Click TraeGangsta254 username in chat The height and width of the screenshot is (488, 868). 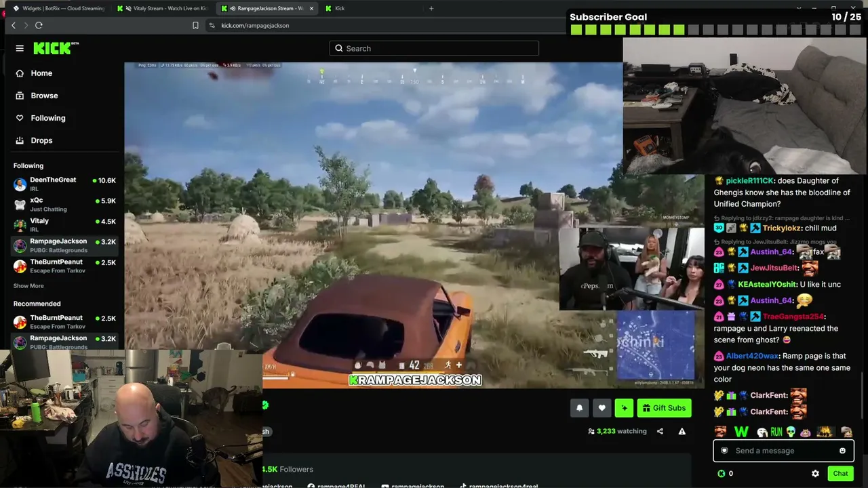[x=793, y=317]
